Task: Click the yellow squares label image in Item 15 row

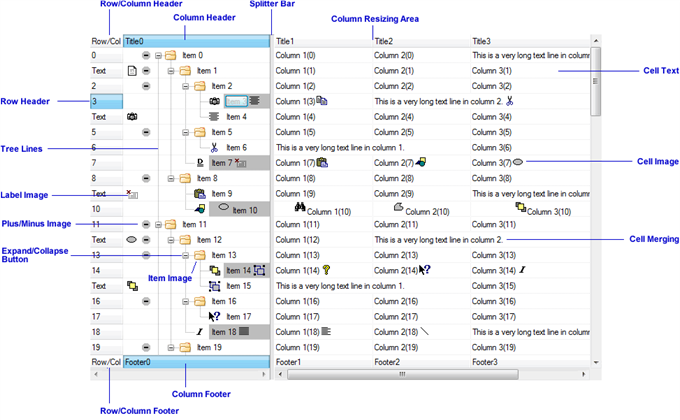Action: point(132,286)
